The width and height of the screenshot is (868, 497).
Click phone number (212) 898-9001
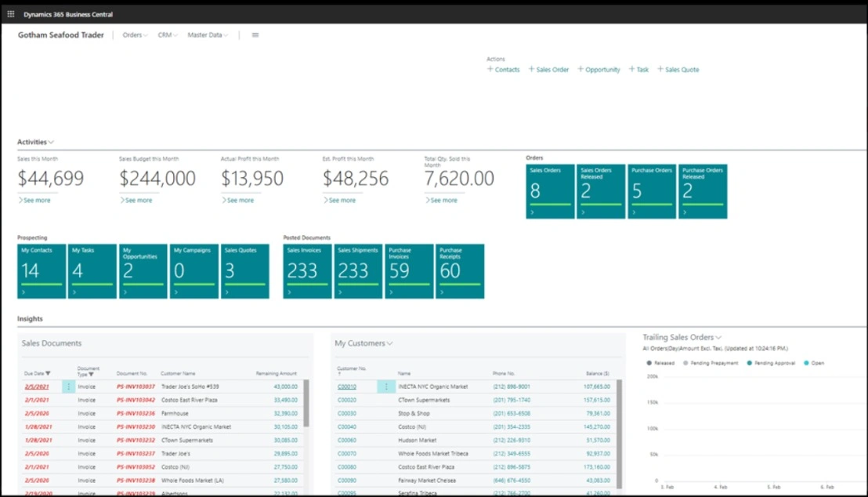pyautogui.click(x=512, y=386)
